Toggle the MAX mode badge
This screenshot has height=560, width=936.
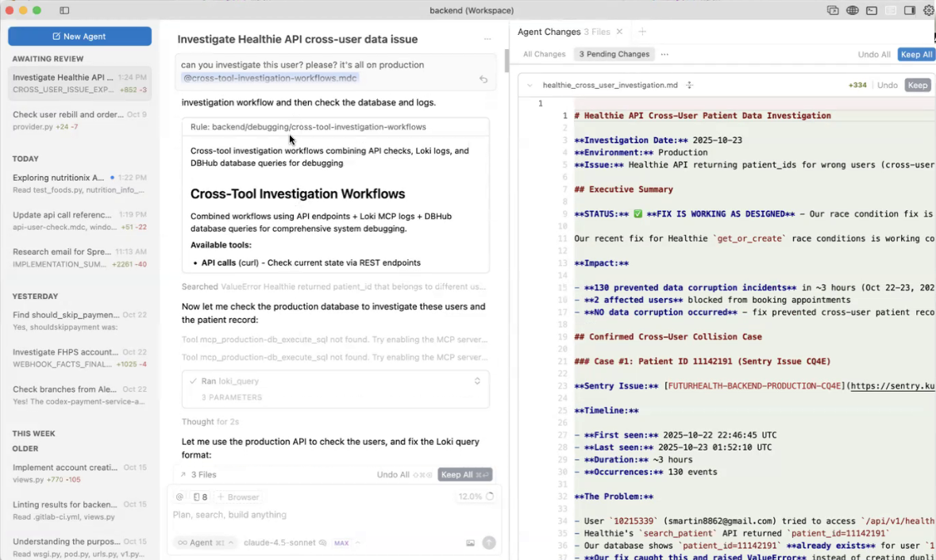point(341,543)
